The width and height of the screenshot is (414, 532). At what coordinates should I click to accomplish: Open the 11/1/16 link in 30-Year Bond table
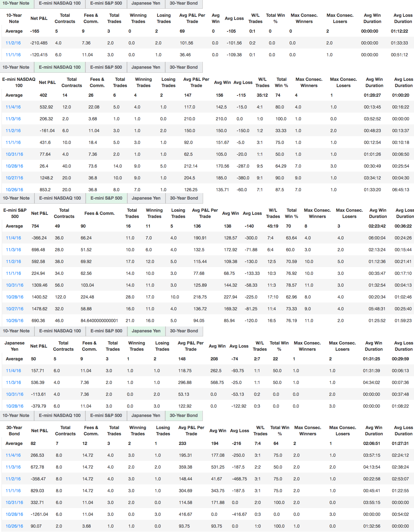13,491
